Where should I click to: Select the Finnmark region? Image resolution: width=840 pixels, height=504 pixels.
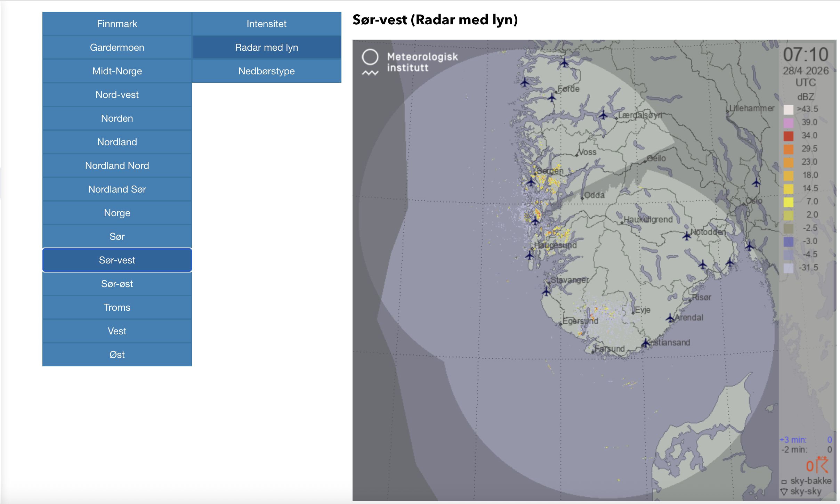coord(117,24)
